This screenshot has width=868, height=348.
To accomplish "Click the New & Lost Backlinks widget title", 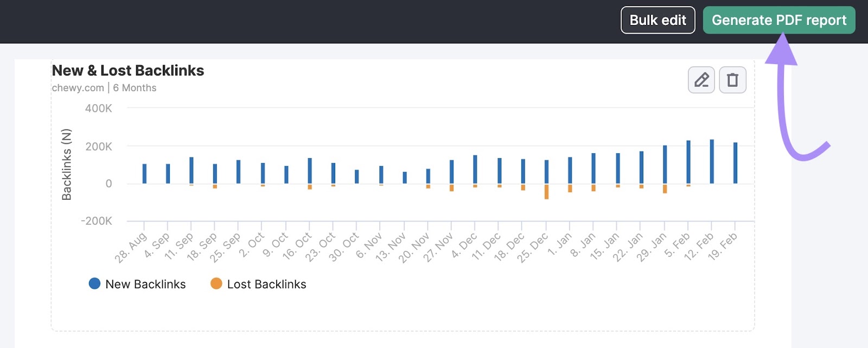I will [128, 71].
